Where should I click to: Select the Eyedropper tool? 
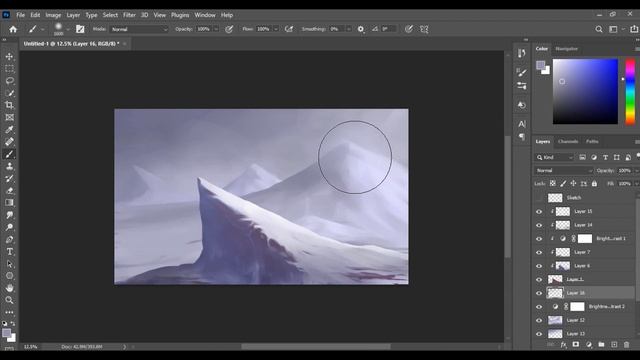(9, 130)
